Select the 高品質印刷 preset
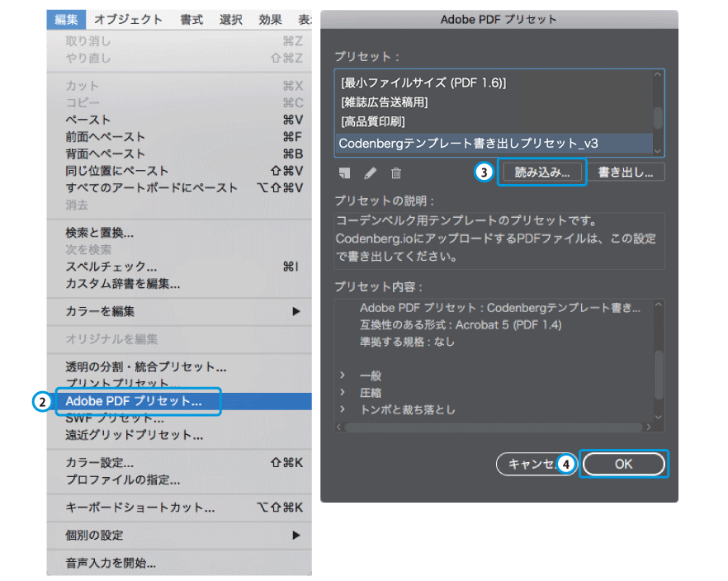Image resolution: width=728 pixels, height=581 pixels. 494,121
